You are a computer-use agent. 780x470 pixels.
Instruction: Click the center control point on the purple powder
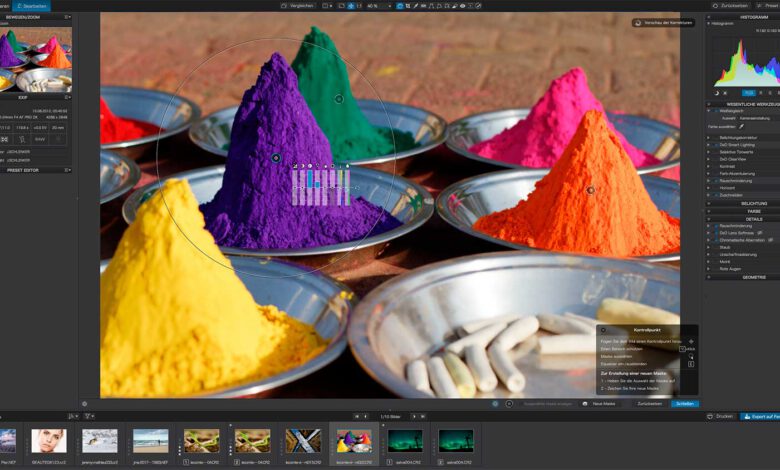276,158
